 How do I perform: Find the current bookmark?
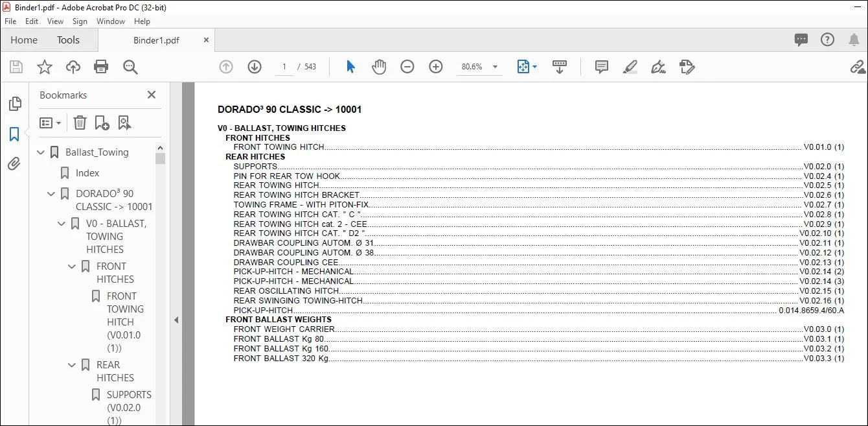pos(124,123)
